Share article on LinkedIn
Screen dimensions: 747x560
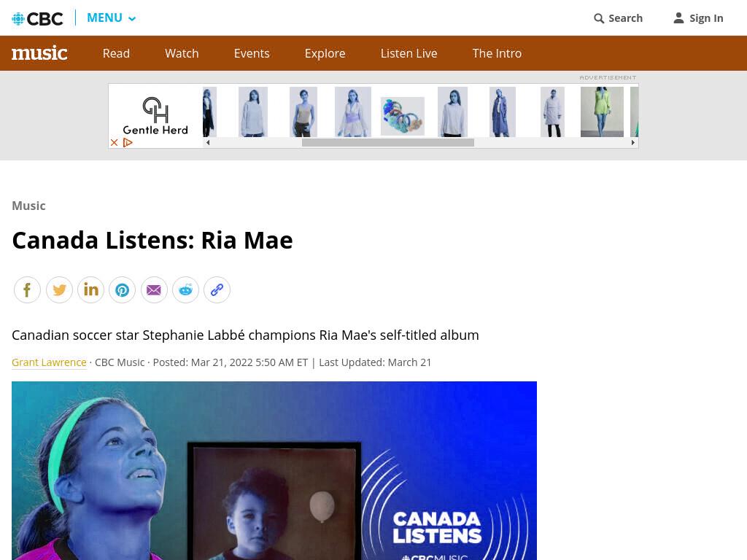[90, 289]
